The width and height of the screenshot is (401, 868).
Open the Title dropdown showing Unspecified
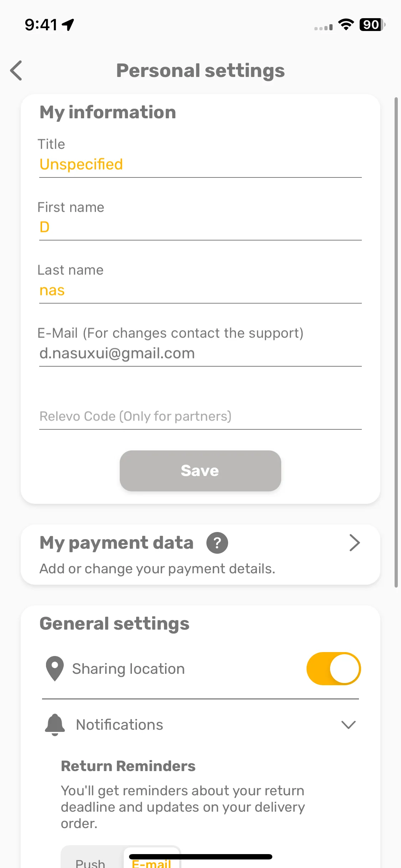tap(200, 165)
